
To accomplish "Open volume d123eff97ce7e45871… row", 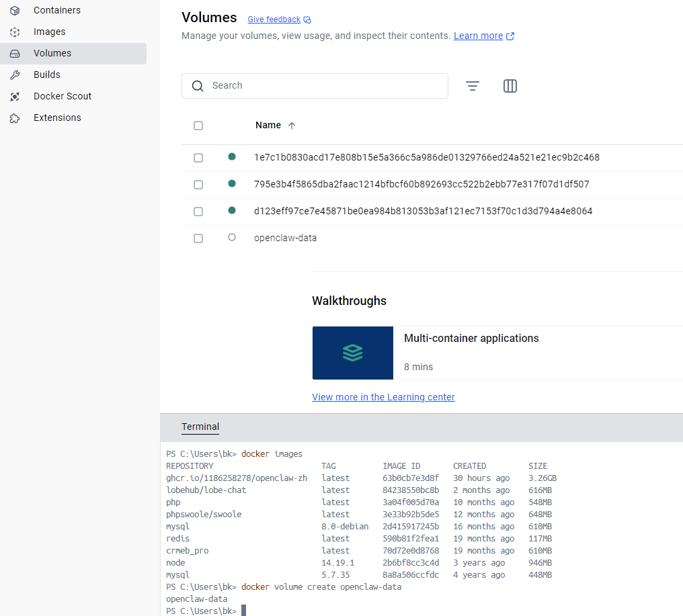I will coord(432,212).
